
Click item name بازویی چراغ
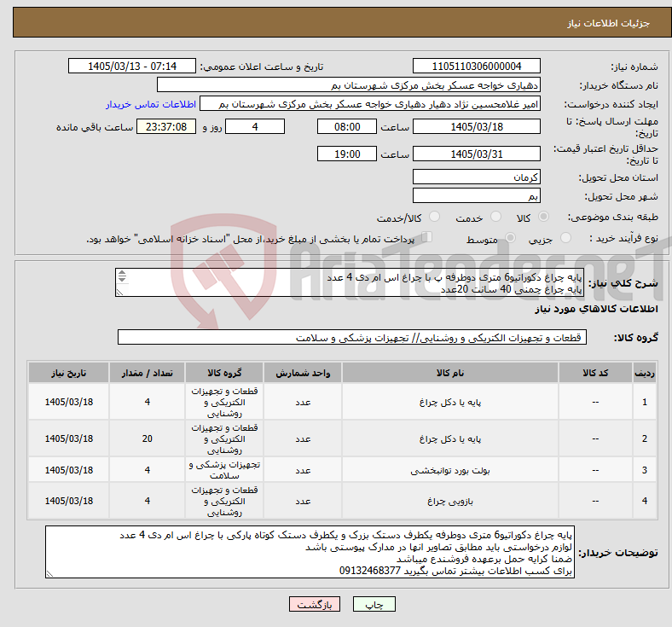(450, 501)
